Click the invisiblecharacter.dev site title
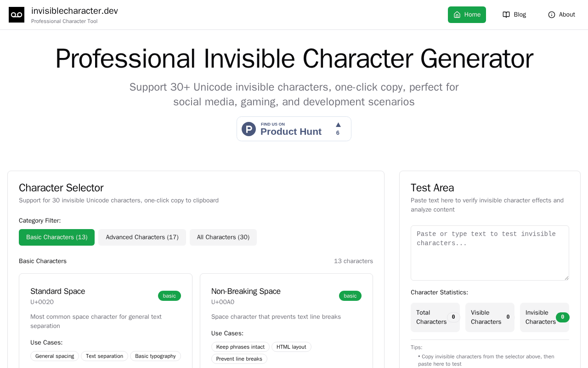Image resolution: width=588 pixels, height=368 pixels. coord(74,11)
